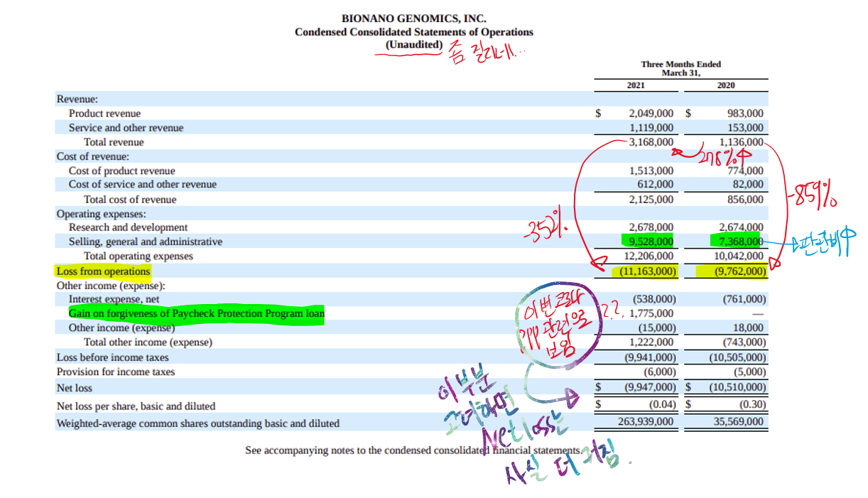Click the 'Cost of revenue:' label
The width and height of the screenshot is (868, 498).
click(93, 156)
